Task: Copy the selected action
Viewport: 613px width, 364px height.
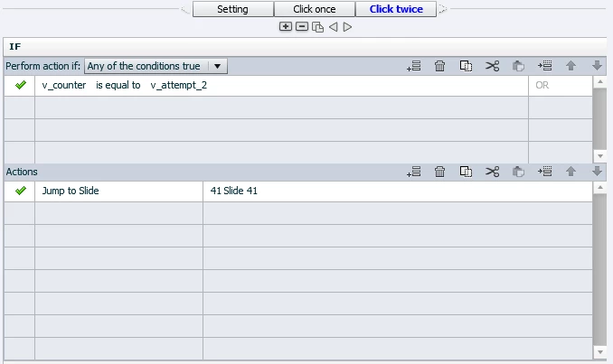Action: [466, 172]
